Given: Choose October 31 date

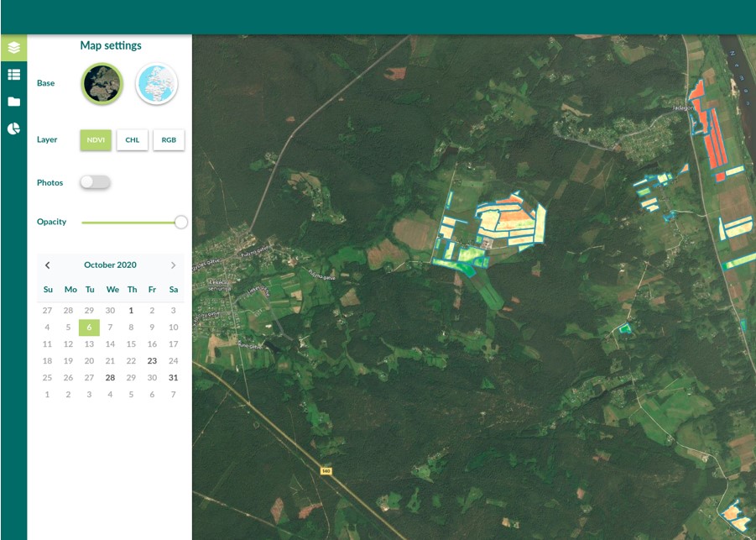Looking at the screenshot, I should click(x=173, y=378).
